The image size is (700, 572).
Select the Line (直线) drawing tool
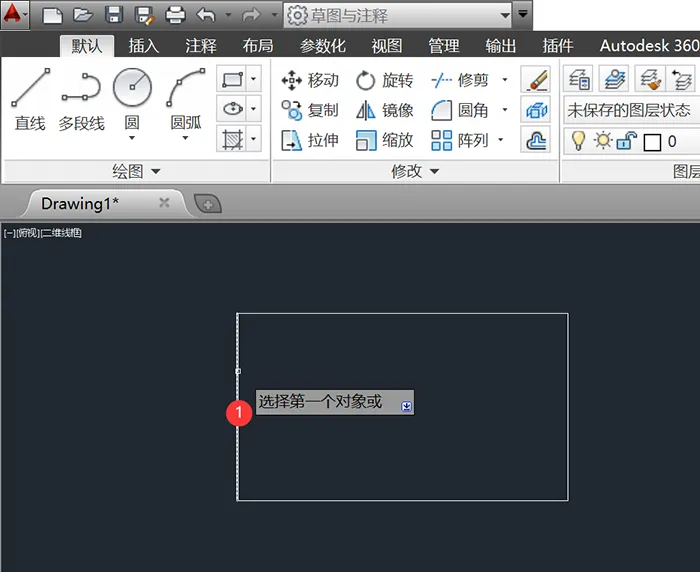(x=30, y=100)
